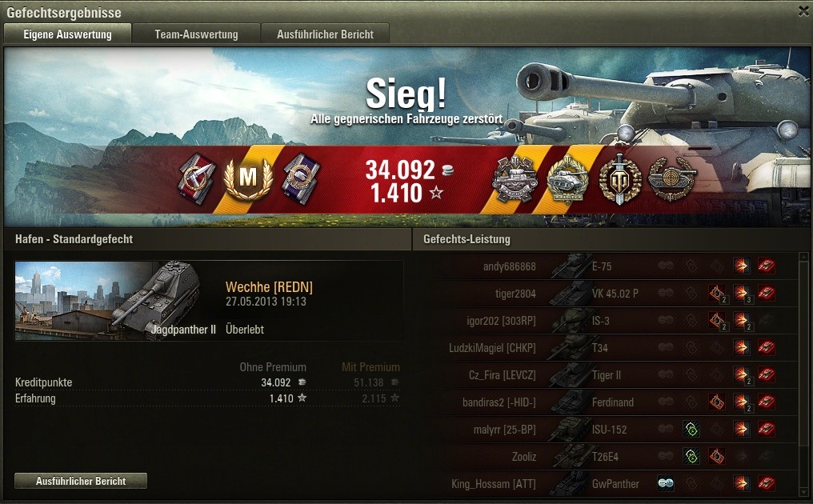This screenshot has width=813, height=504.
Task: Click the scrollbar down arrow in Gefechts-Leistung
Action: (805, 492)
